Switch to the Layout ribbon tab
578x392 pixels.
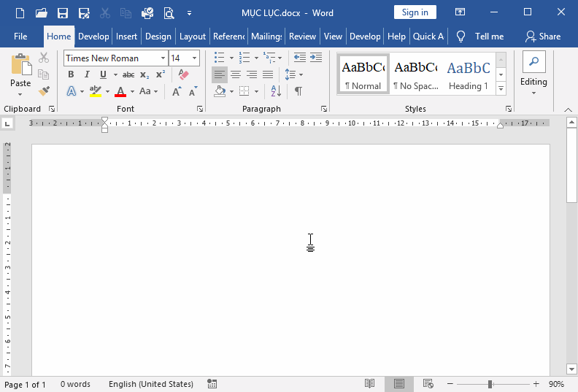tap(193, 36)
